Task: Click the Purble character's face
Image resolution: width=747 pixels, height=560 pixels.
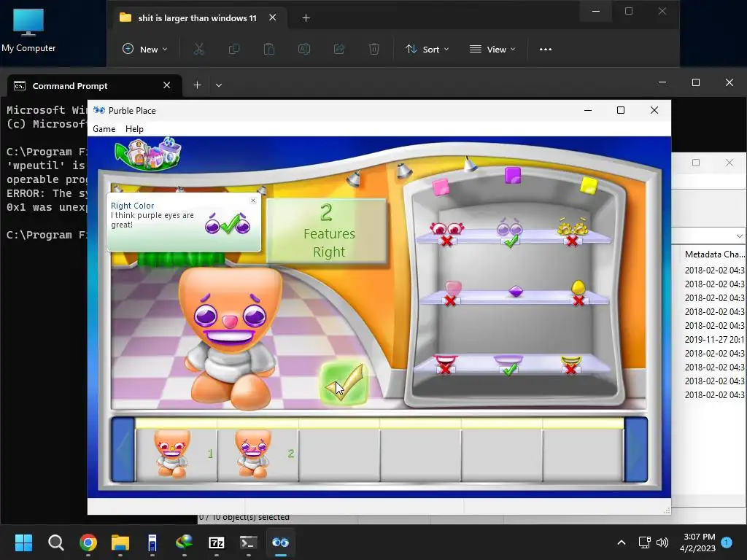Action: pyautogui.click(x=231, y=309)
